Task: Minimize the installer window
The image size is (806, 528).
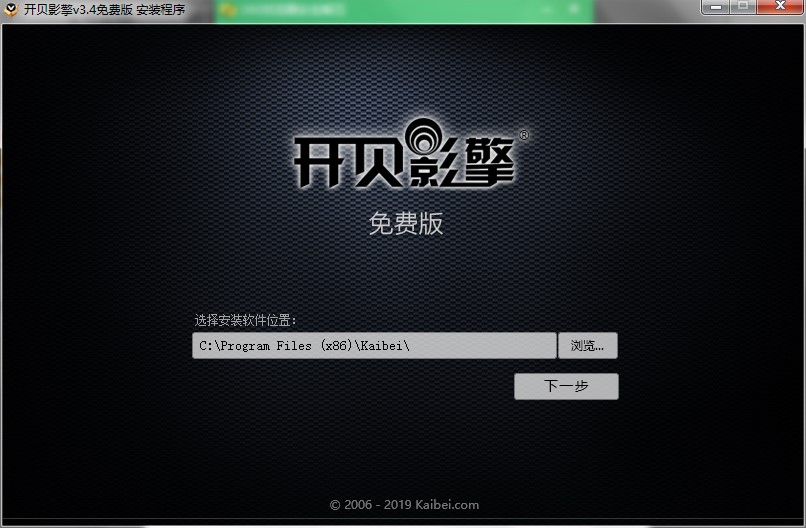Action: click(716, 7)
